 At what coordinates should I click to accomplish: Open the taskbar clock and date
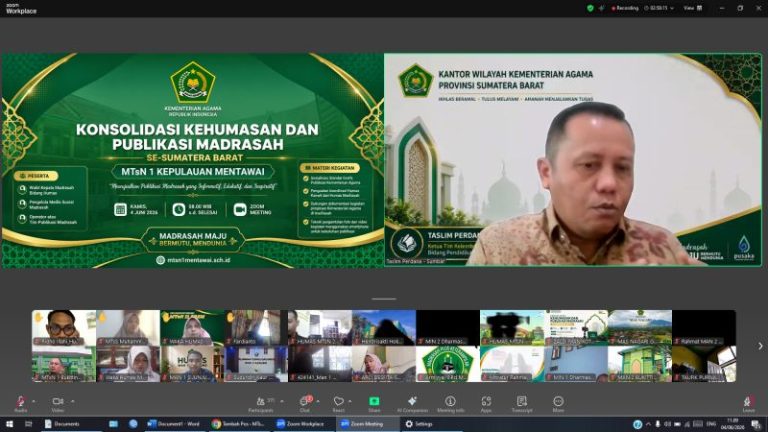pos(733,424)
